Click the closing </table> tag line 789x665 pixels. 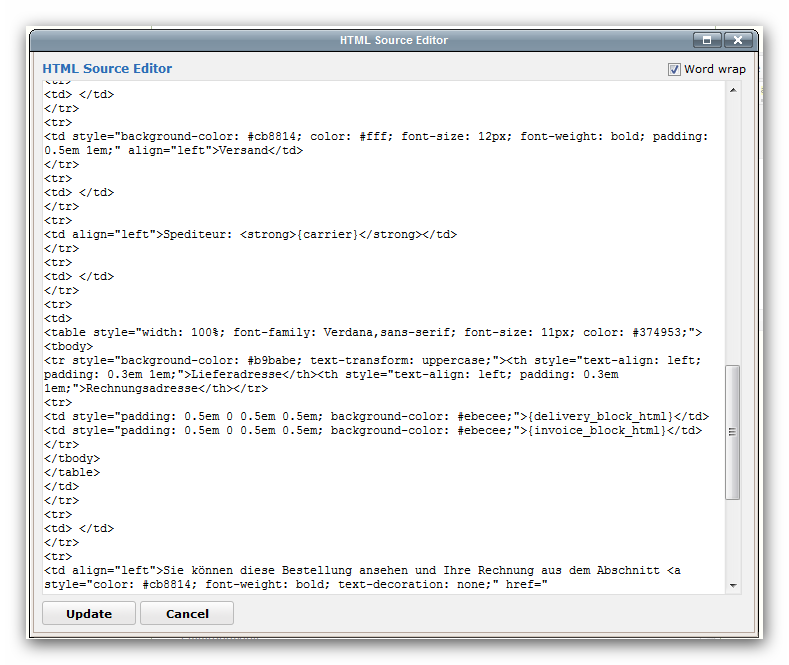point(72,473)
